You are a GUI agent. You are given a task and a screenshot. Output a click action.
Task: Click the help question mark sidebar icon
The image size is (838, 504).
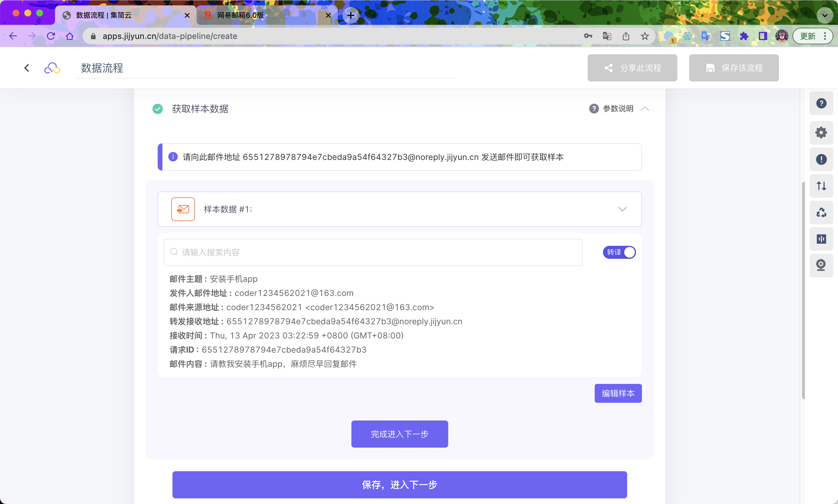(x=821, y=103)
